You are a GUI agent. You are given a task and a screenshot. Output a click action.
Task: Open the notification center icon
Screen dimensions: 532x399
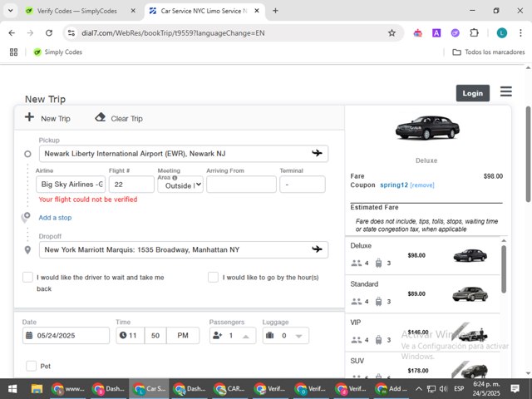[x=515, y=388]
